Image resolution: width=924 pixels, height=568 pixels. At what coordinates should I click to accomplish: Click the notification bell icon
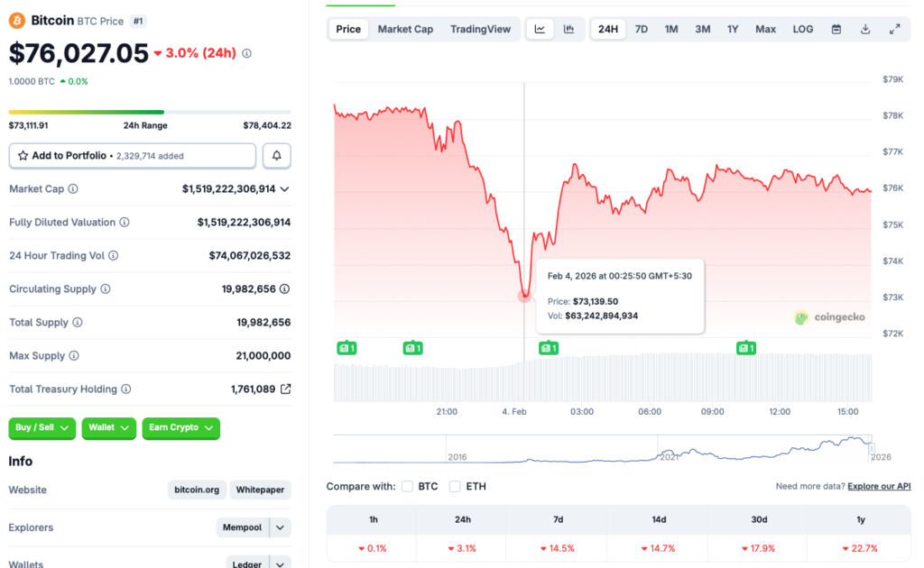[276, 155]
